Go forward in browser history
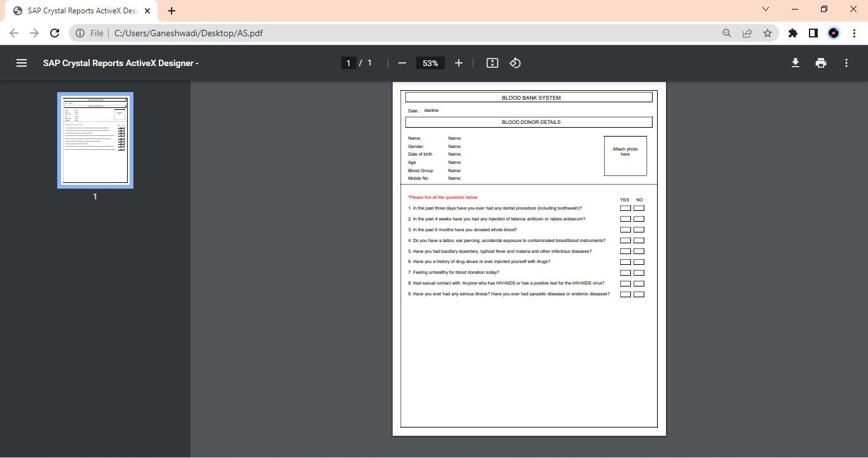868x458 pixels. click(34, 33)
